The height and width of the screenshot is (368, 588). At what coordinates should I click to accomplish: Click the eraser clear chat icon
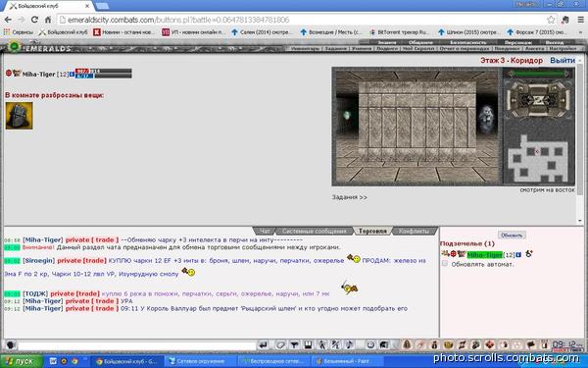click(280, 344)
